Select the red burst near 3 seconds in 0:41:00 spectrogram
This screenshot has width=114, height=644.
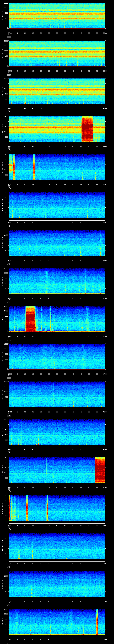[14, 167]
